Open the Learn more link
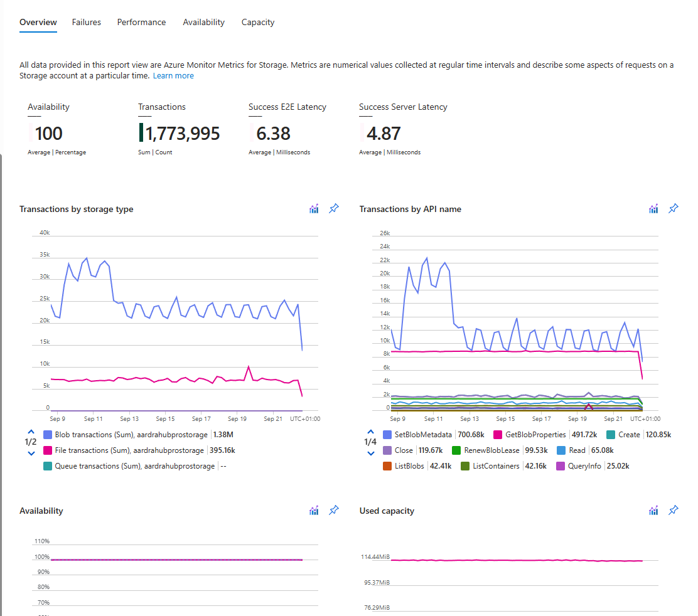The height and width of the screenshot is (616, 698). 173,76
